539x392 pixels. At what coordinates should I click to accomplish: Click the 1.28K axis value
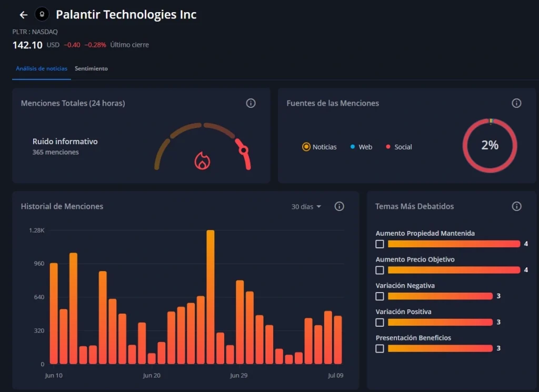(37, 230)
